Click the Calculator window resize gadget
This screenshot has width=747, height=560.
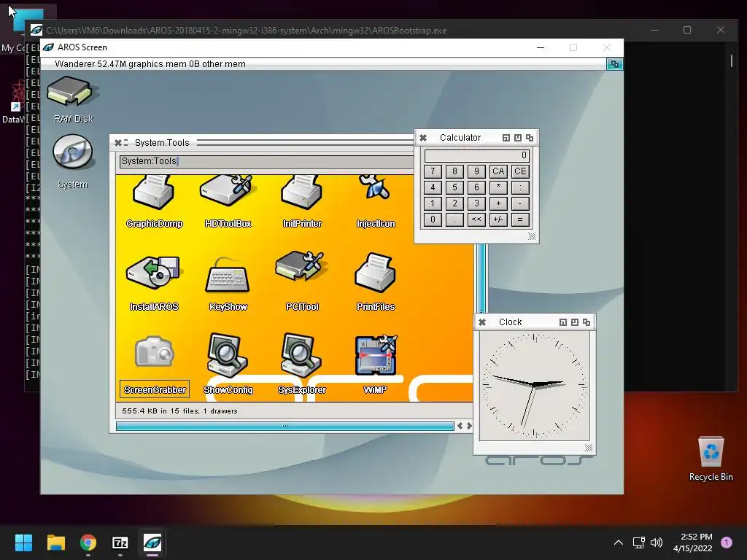coord(532,237)
